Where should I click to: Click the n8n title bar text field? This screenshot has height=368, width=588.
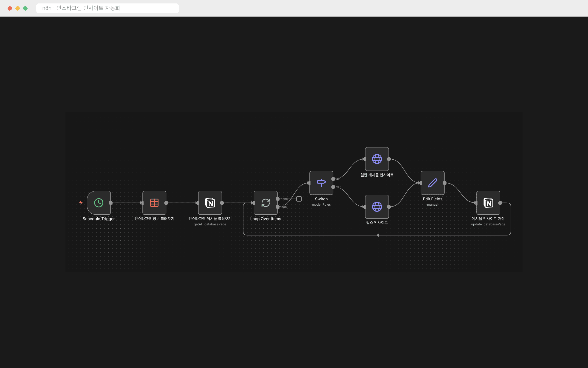click(x=107, y=8)
